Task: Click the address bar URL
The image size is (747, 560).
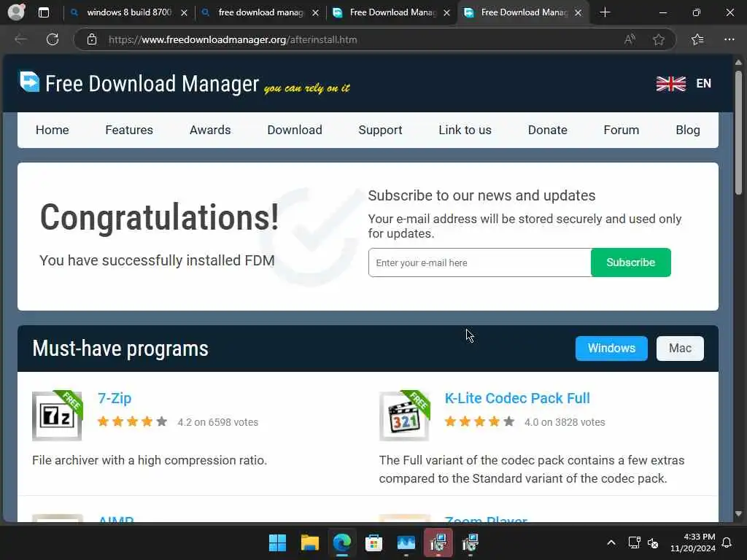Action: tap(233, 39)
